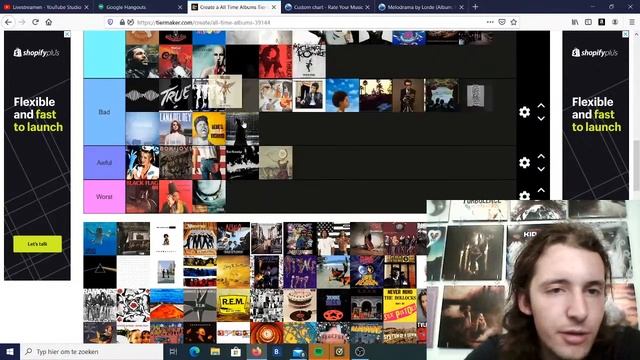Click the Worst tier label
Image resolution: width=640 pixels, height=360 pixels.
tap(104, 197)
